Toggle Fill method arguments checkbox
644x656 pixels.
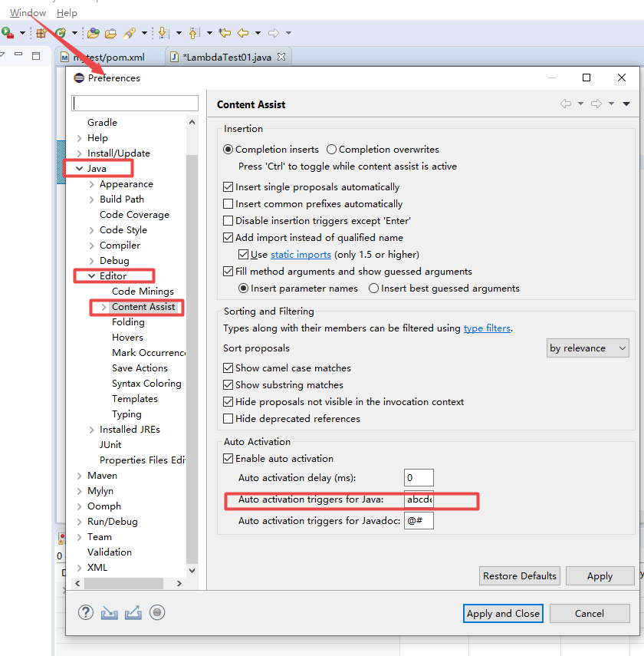(228, 271)
